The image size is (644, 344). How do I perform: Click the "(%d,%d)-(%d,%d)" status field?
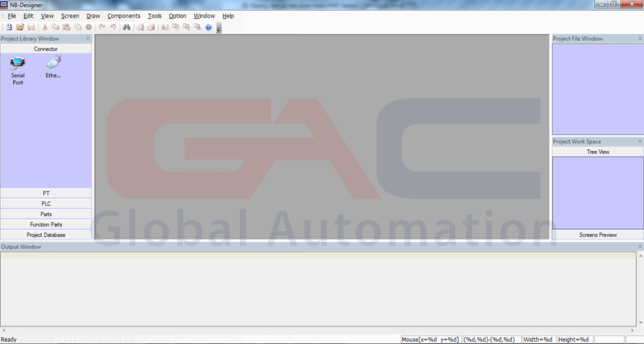tap(491, 340)
